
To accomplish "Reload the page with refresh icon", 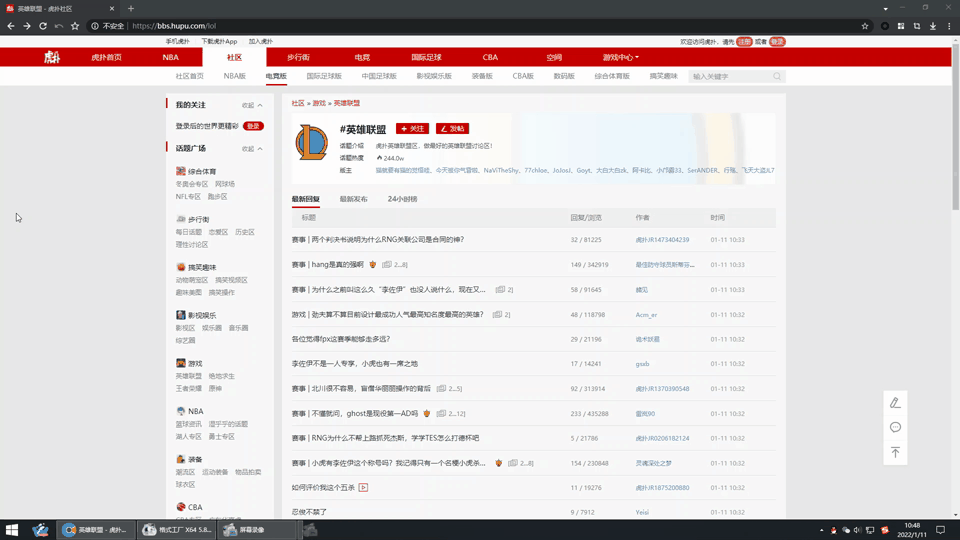I will click(x=43, y=26).
